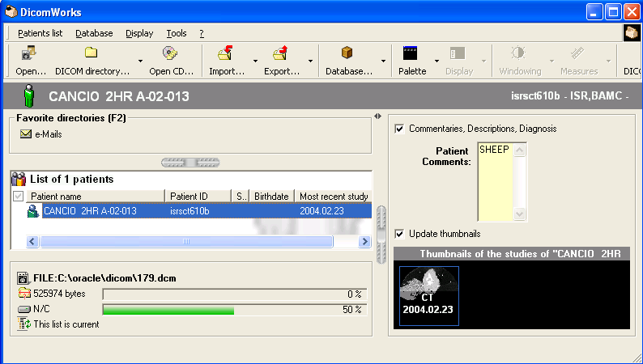Expand the DICOM directory dropdown arrow
The image size is (643, 364).
point(140,61)
